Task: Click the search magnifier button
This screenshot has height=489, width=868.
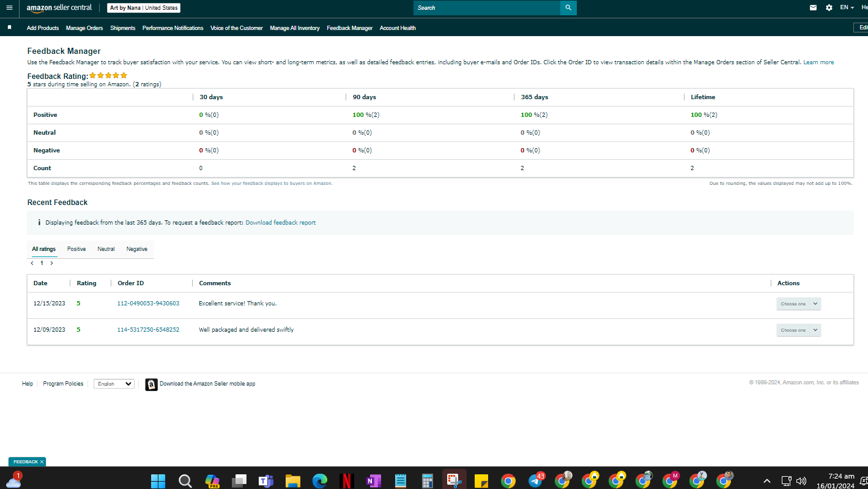Action: tap(568, 8)
